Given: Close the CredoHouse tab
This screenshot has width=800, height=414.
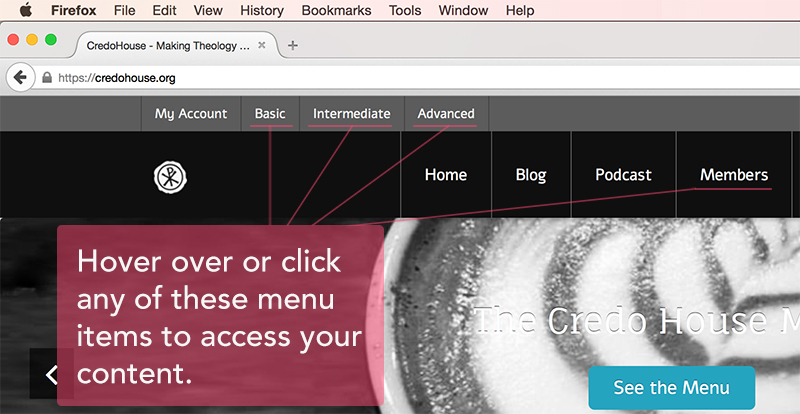Looking at the screenshot, I should tap(262, 45).
